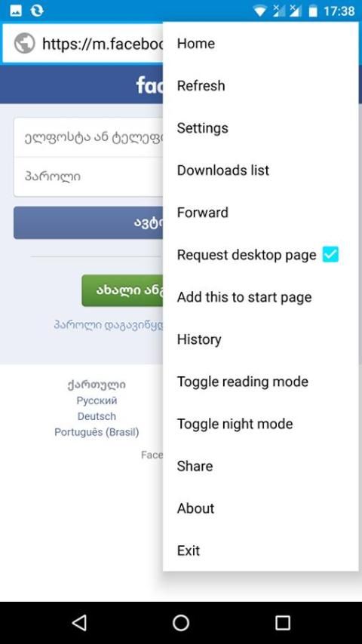362x644 pixels.
Task: Tap the battery icon in status bar
Action: pos(313,11)
